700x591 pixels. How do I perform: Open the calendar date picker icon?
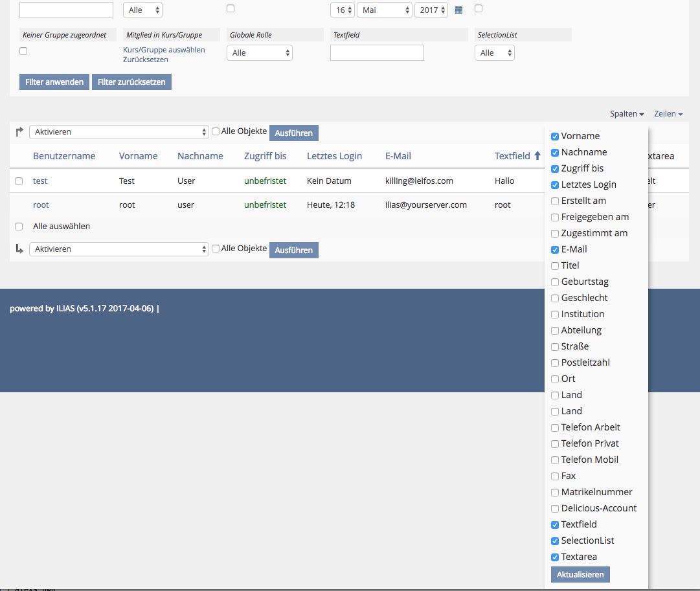[x=458, y=10]
